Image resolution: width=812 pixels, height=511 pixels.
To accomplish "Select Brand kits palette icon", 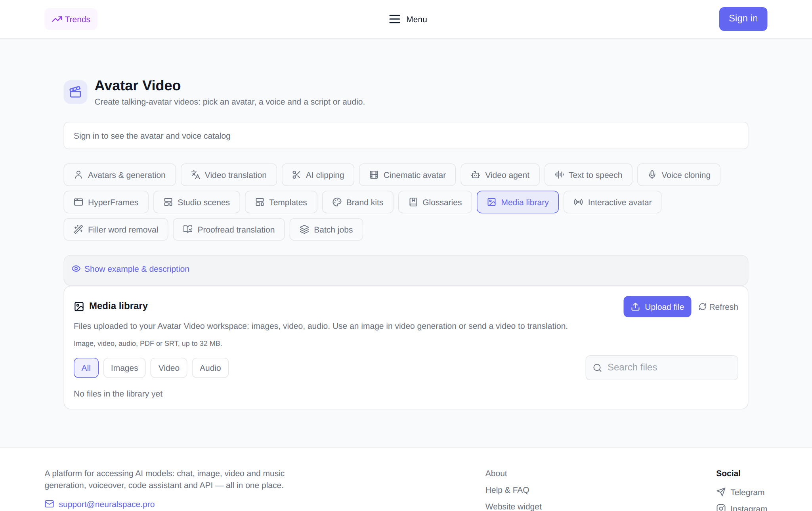I will 337,202.
